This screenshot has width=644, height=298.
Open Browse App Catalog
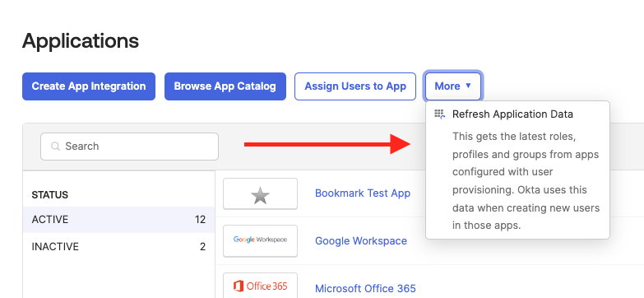tap(225, 86)
